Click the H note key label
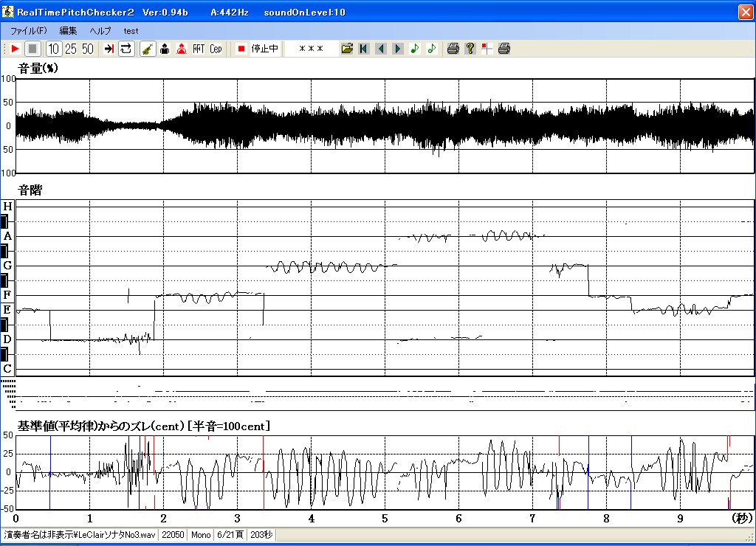This screenshot has width=756, height=546. tap(7, 207)
